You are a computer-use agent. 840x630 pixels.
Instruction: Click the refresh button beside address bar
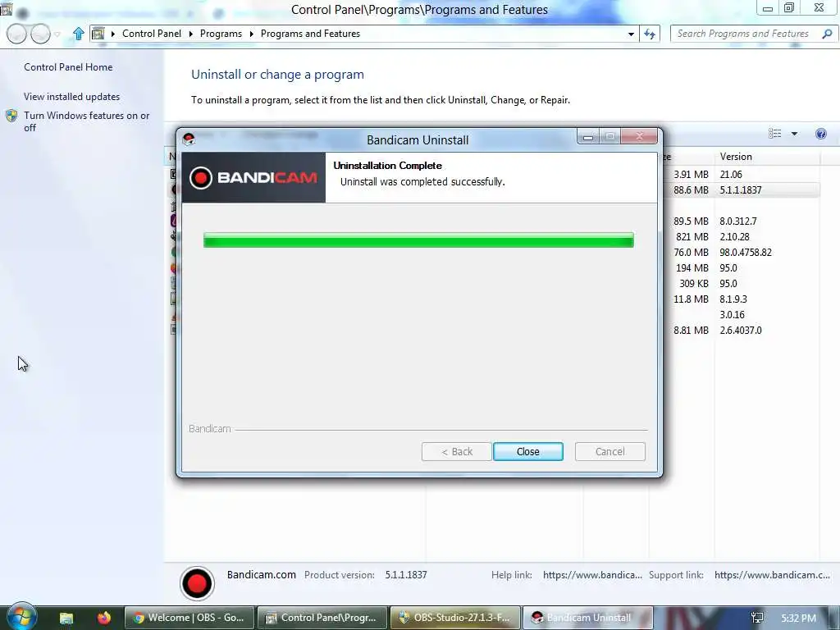pyautogui.click(x=650, y=34)
